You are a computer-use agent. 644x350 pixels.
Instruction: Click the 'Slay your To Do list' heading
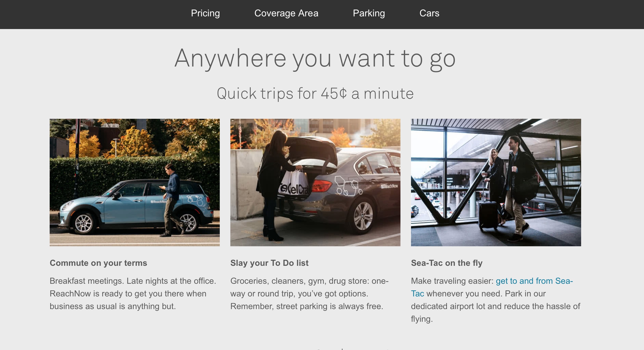pos(269,263)
